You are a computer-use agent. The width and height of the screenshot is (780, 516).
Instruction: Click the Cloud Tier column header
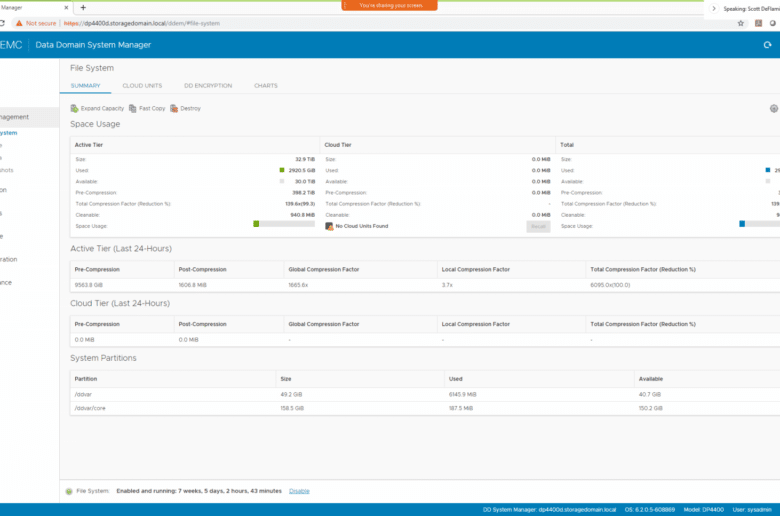pos(338,145)
